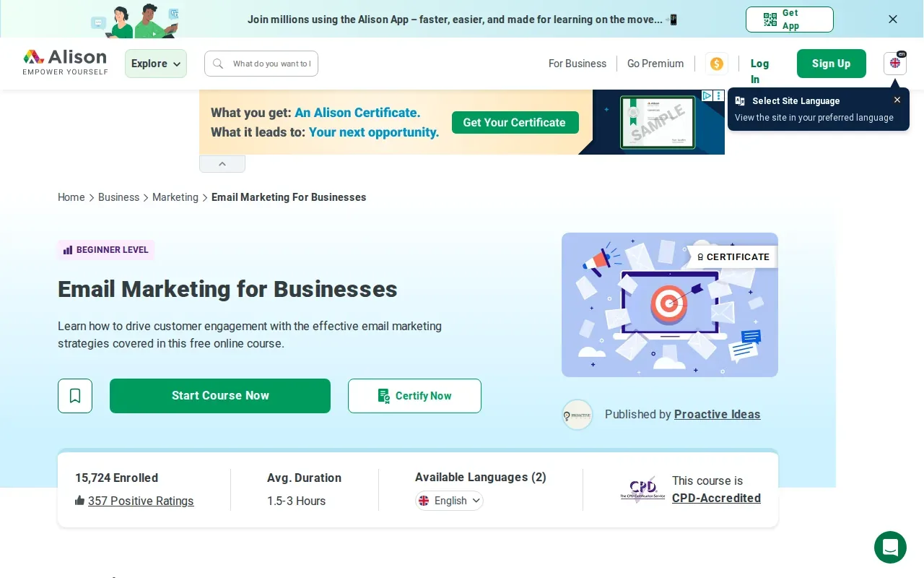Viewport: 924px width, 578px height.
Task: Click Start Course Now button
Action: point(220,396)
